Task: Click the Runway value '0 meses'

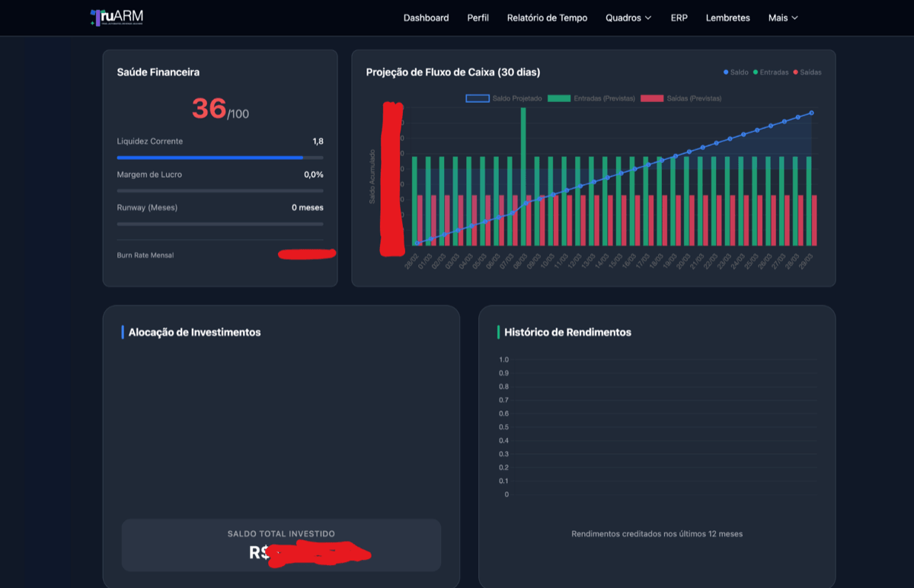Action: pos(308,207)
